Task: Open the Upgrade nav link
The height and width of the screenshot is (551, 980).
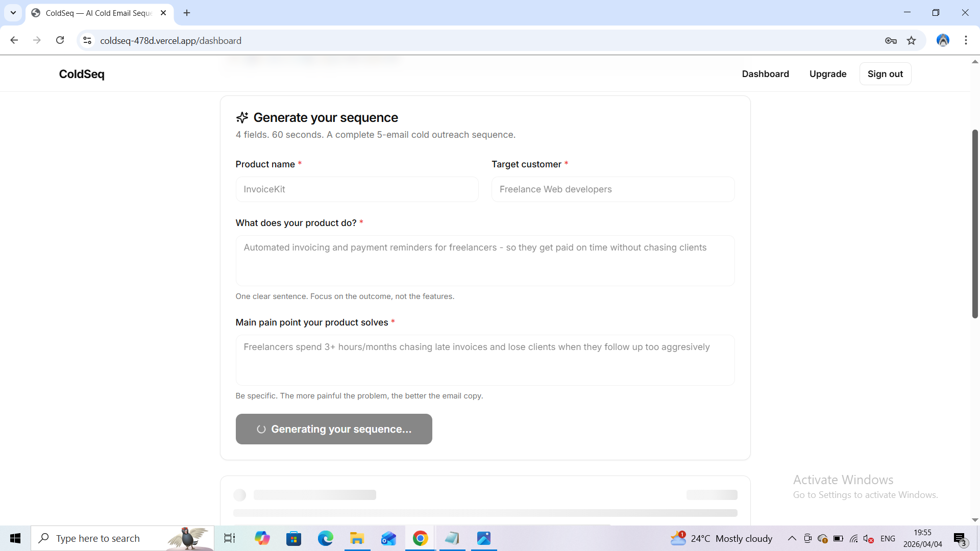Action: coord(827,74)
